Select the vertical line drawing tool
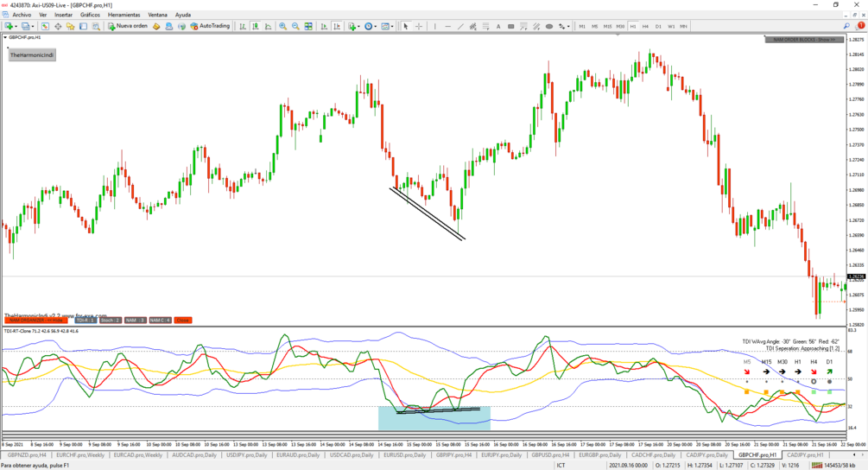Screen dimensions: 868x470 pyautogui.click(x=435, y=26)
